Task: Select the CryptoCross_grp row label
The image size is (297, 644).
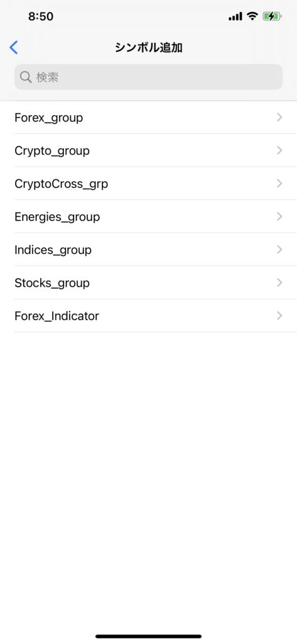Action: (x=62, y=184)
